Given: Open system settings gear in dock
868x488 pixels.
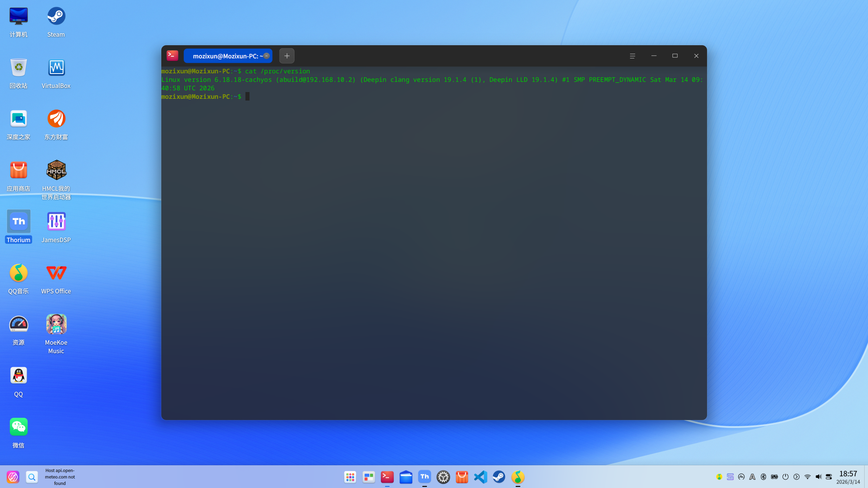Looking at the screenshot, I should [x=443, y=477].
